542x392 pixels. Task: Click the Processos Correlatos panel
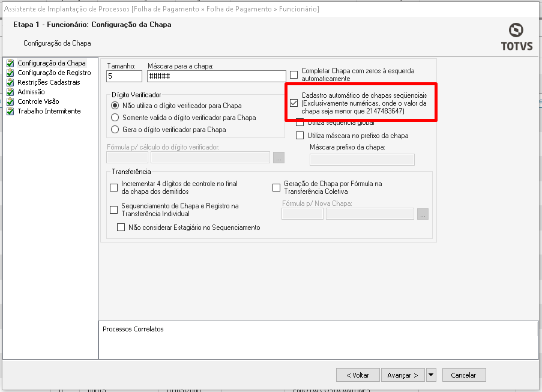click(318, 340)
